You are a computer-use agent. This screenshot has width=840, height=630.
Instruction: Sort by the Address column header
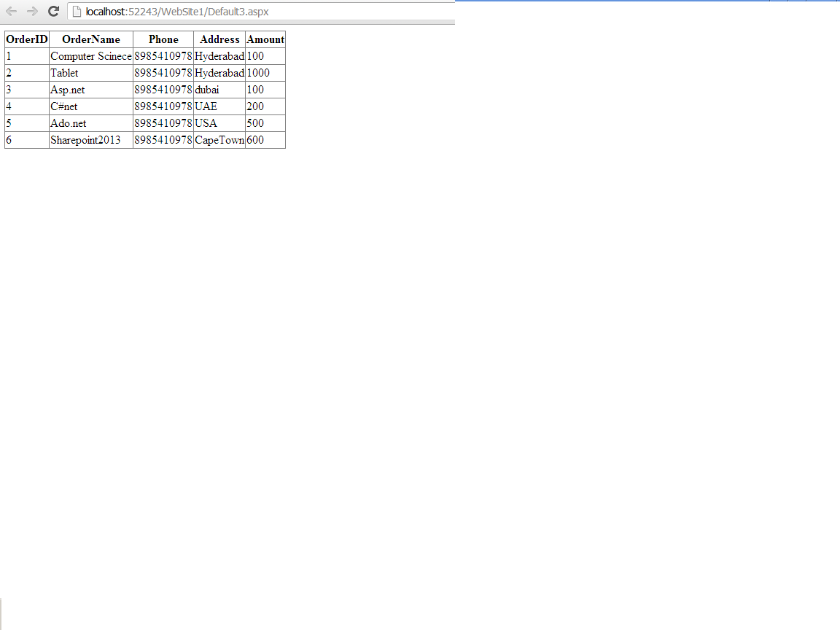[x=219, y=39]
